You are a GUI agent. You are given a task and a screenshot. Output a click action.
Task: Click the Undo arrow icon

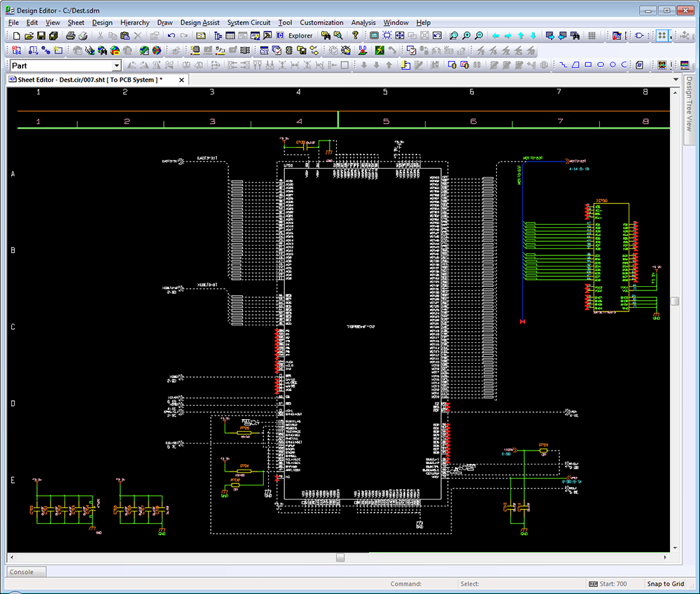(171, 36)
